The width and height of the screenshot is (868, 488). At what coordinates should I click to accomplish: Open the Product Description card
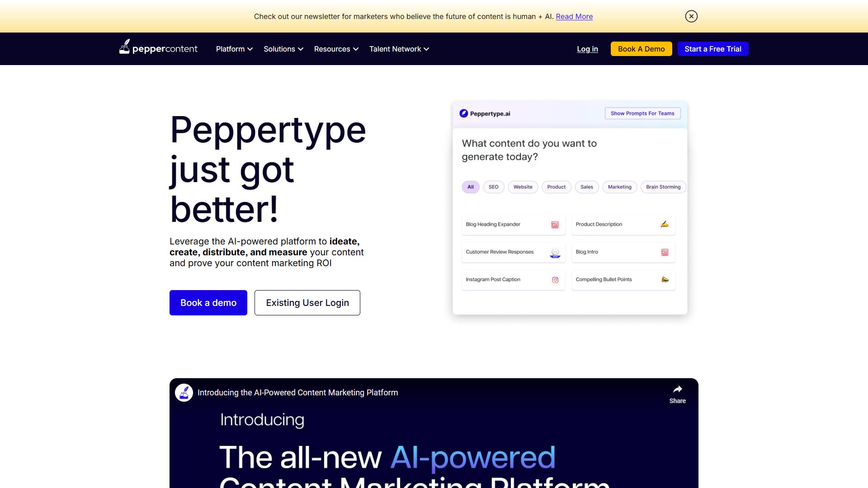coord(623,225)
